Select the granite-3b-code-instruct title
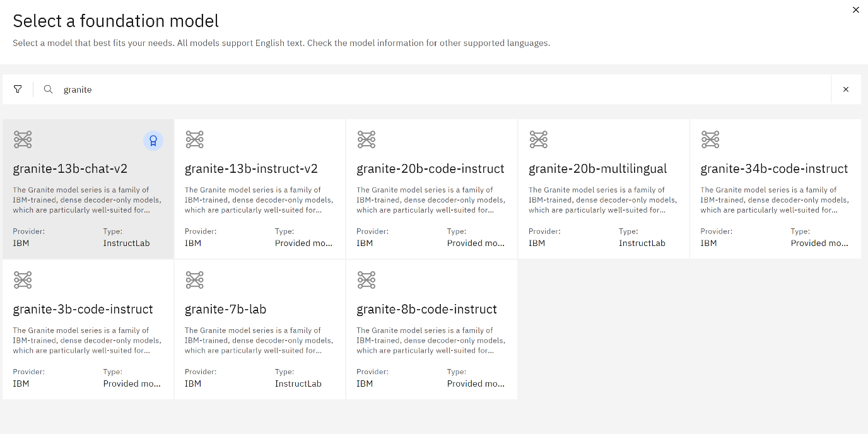 click(x=83, y=310)
